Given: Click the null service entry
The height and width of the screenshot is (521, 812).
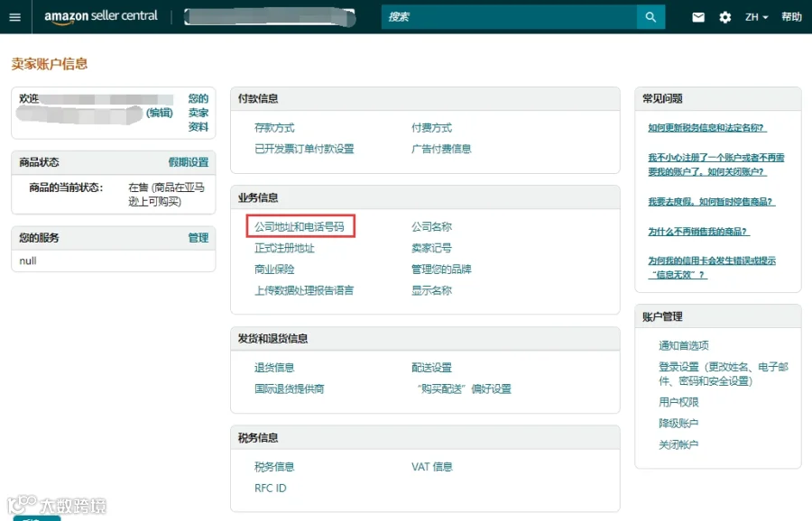Looking at the screenshot, I should click(x=28, y=260).
